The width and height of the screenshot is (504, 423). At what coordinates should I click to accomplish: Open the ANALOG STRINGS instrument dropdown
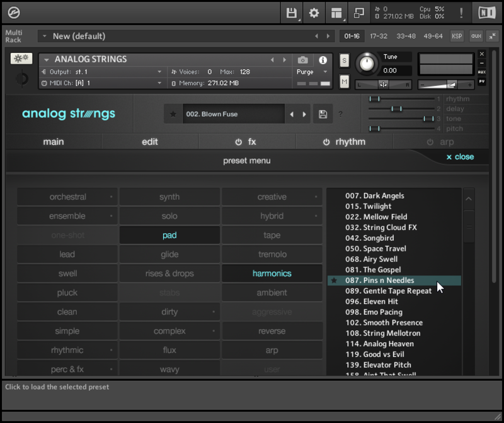click(47, 60)
